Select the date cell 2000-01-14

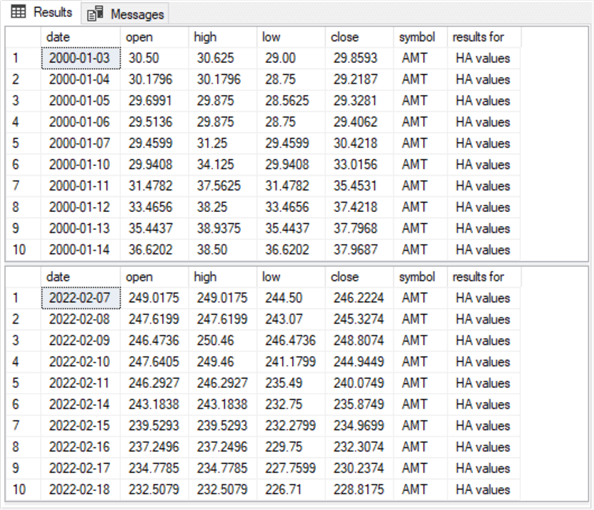click(x=81, y=250)
